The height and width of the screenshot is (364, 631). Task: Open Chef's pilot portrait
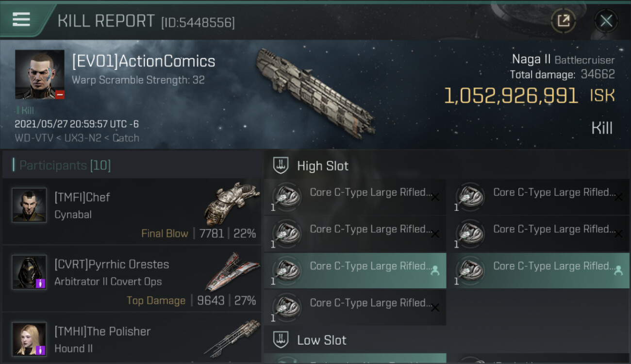29,205
